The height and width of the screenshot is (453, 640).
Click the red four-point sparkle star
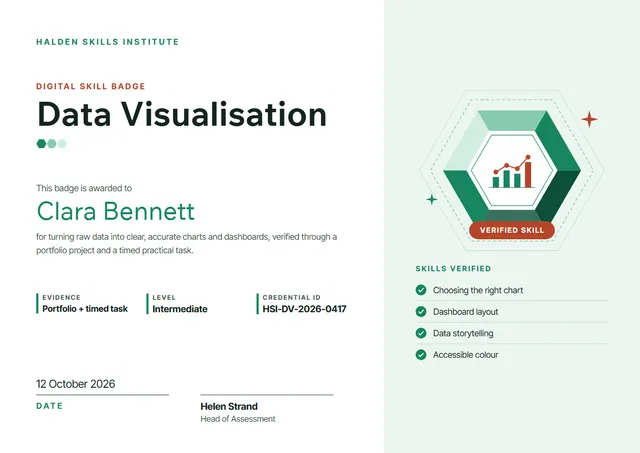click(589, 119)
